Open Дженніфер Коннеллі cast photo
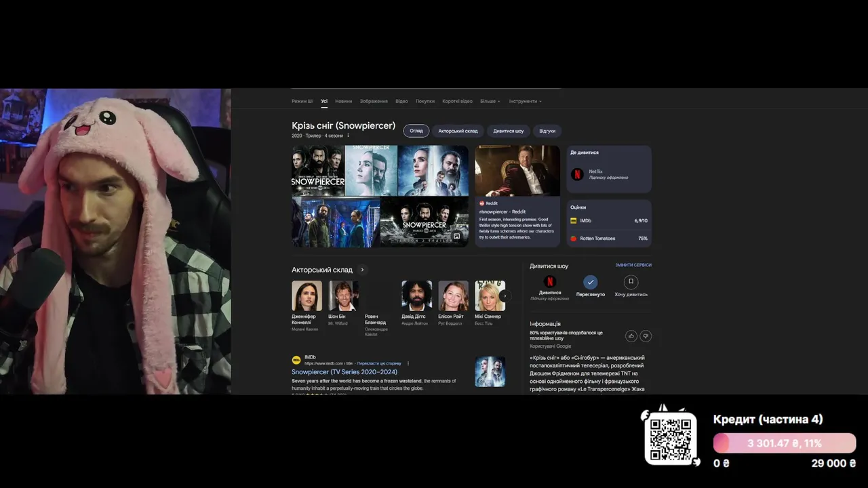Image resolution: width=868 pixels, height=488 pixels. [x=307, y=296]
